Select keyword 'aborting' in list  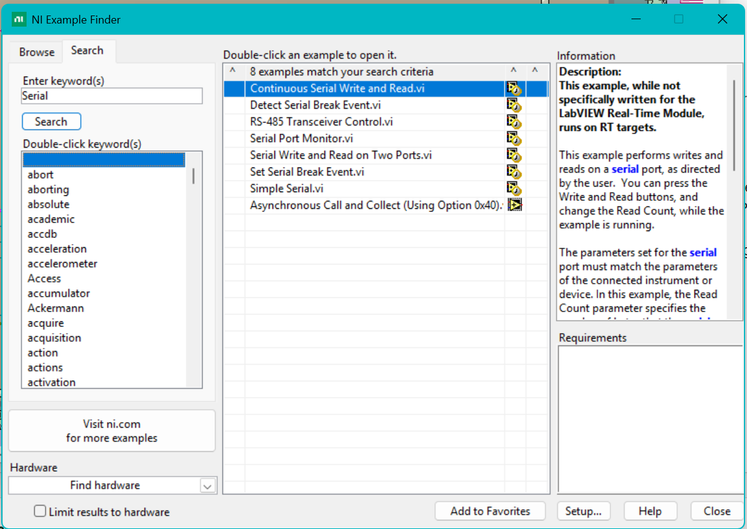(48, 190)
